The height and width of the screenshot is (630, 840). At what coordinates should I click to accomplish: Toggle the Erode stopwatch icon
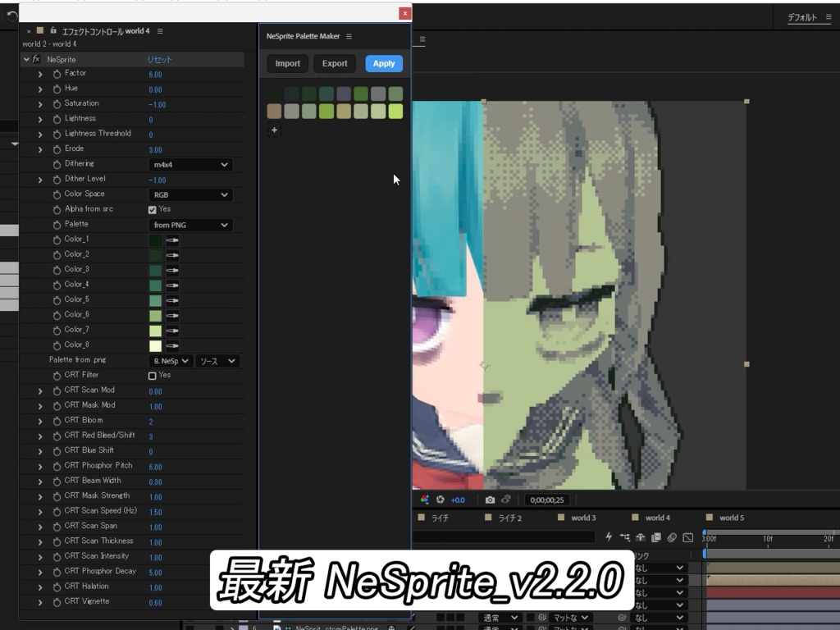(57, 149)
